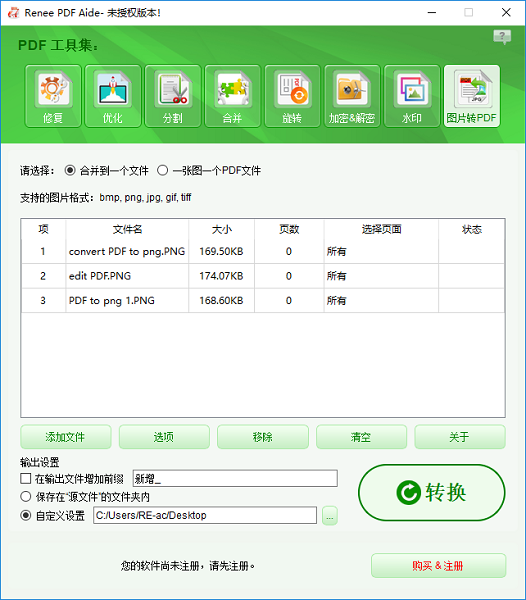Click the 选择页面 column header
Viewport: 526px width, 600px height.
click(x=381, y=229)
